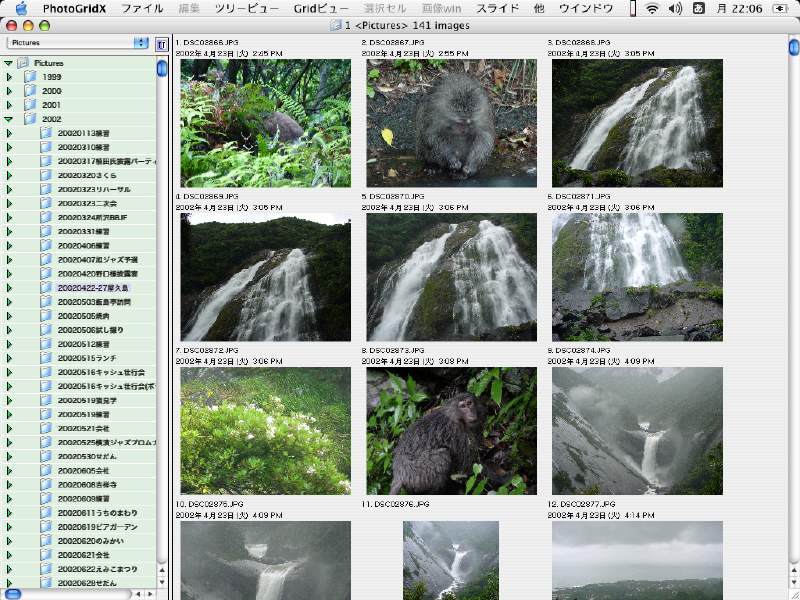Click the folder tree's down scroll arrow
Image resolution: width=800 pixels, height=600 pixels.
click(x=162, y=580)
